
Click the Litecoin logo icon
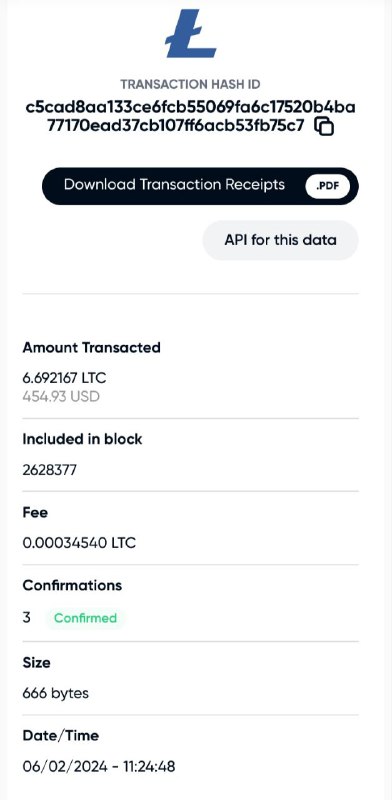click(x=190, y=33)
